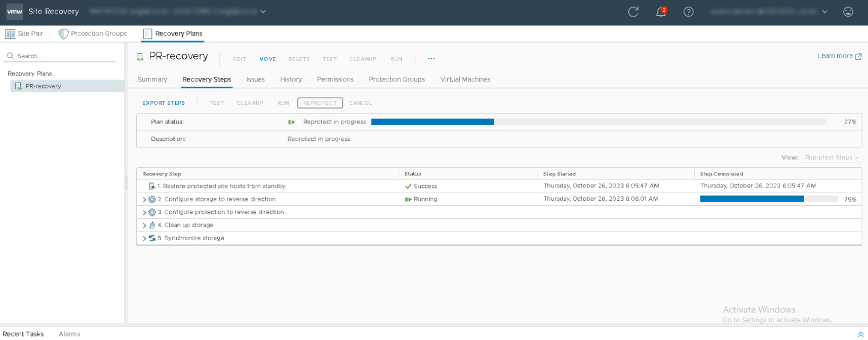Click CLEANUP in the plan title toolbar
This screenshot has width=868, height=340.
coord(363,59)
